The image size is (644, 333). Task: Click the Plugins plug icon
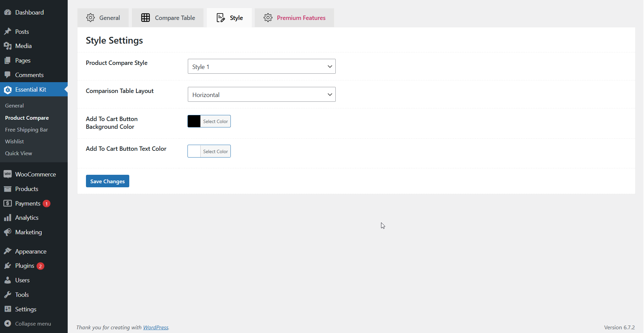(7, 266)
